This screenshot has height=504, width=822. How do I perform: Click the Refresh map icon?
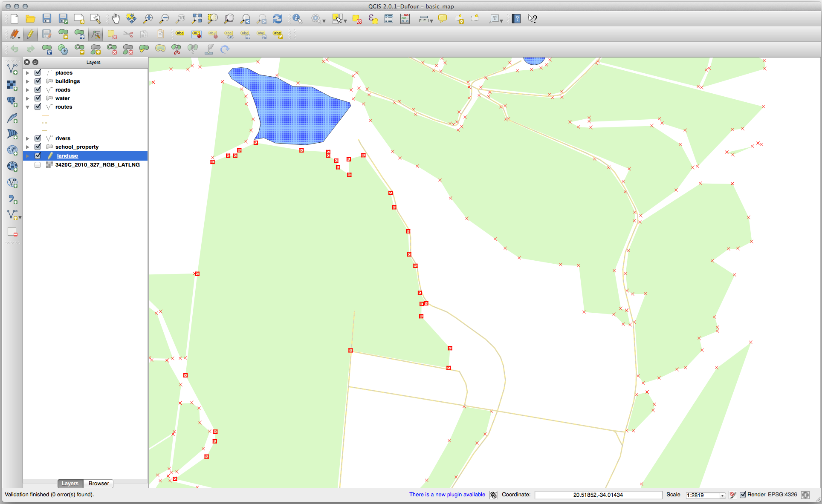278,19
